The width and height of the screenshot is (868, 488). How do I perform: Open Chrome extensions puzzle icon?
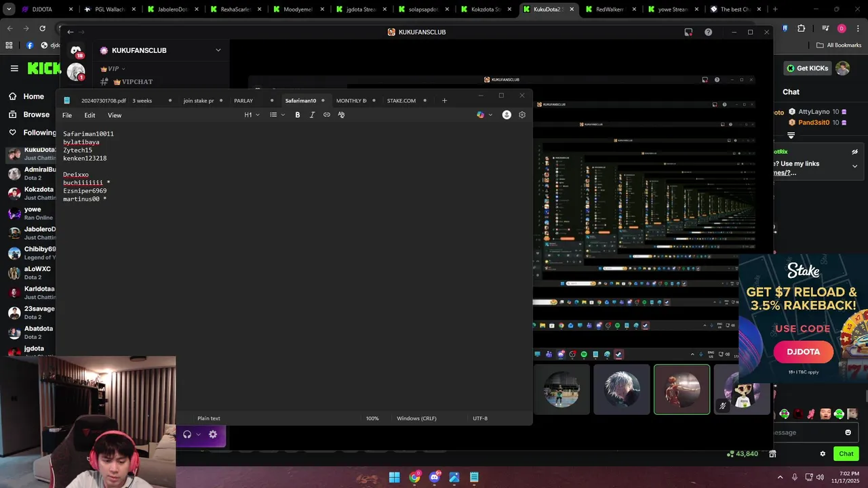801,28
